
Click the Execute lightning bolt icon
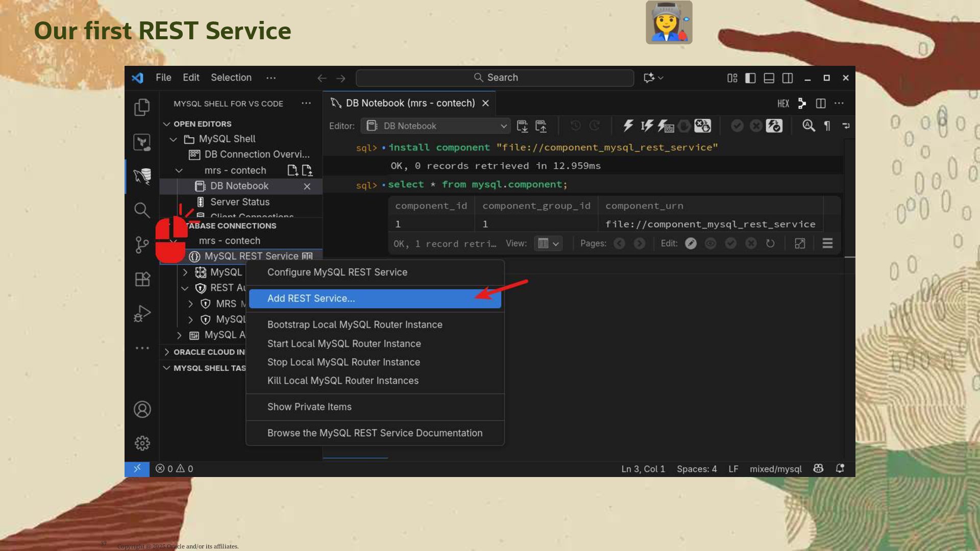(628, 126)
